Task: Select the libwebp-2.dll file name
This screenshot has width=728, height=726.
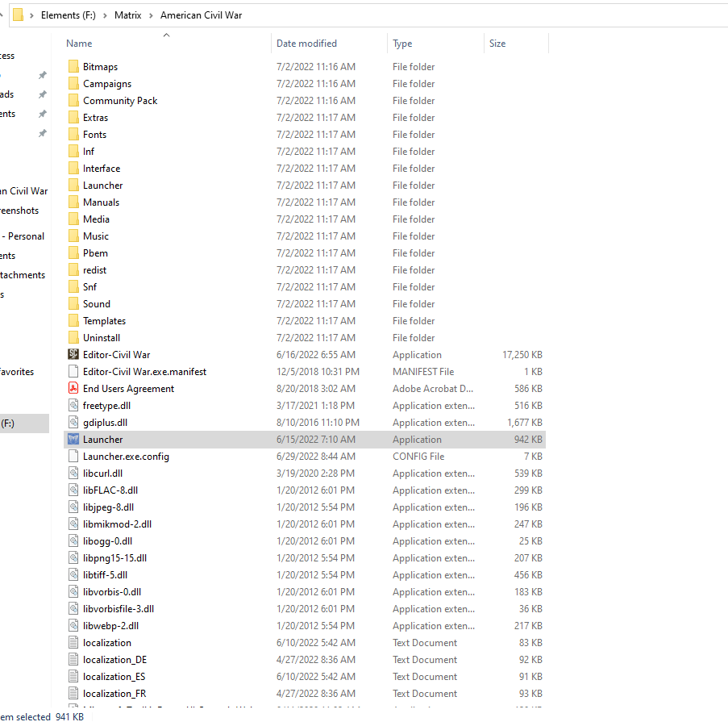Action: pos(110,626)
